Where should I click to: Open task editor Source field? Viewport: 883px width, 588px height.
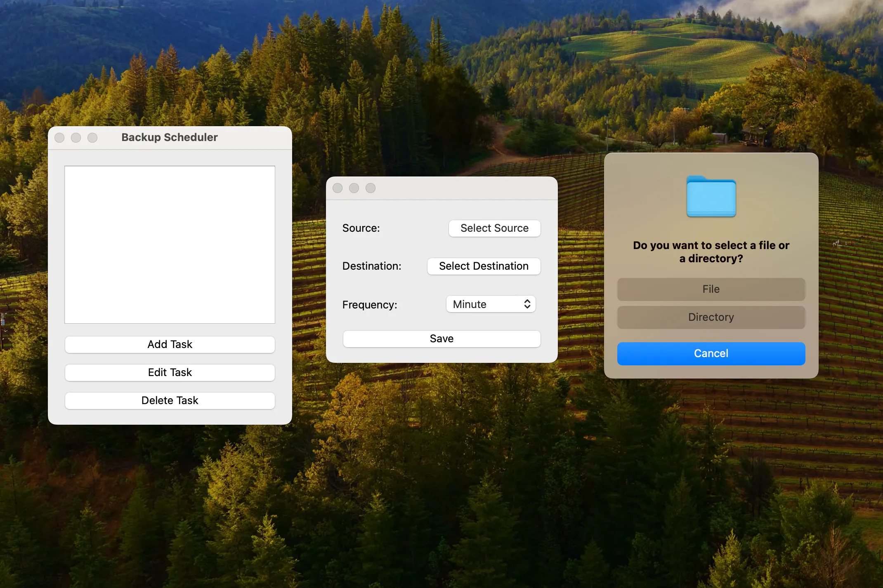493,228
